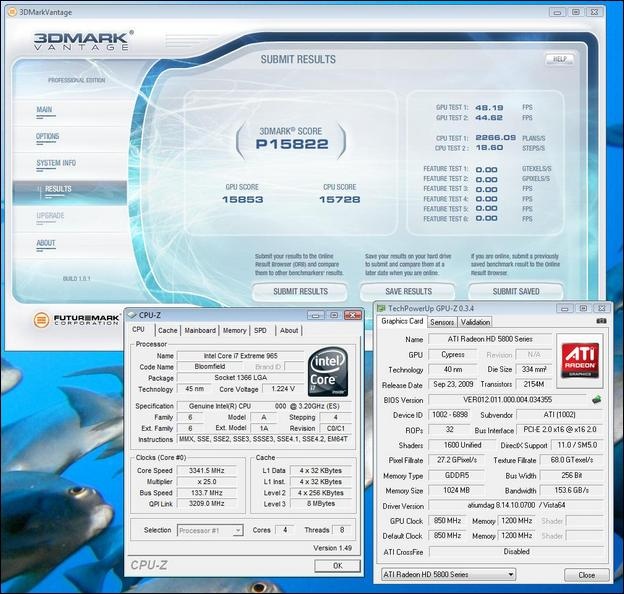Open the Main section in 3DMark Vantage
This screenshot has width=624, height=594.
[44, 109]
